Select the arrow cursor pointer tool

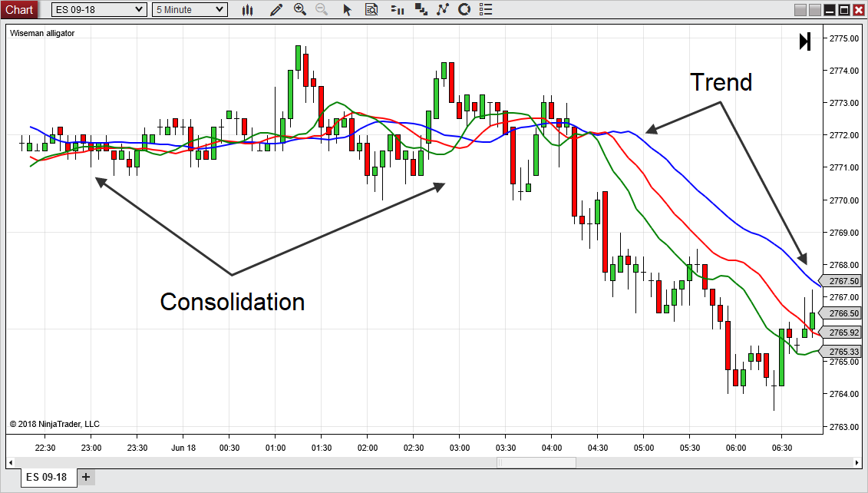click(x=348, y=10)
